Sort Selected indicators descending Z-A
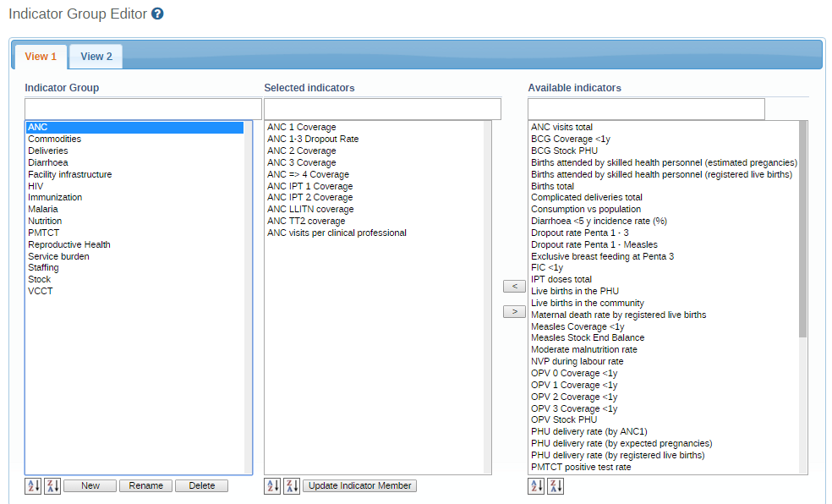Image resolution: width=832 pixels, height=504 pixels. pyautogui.click(x=292, y=486)
